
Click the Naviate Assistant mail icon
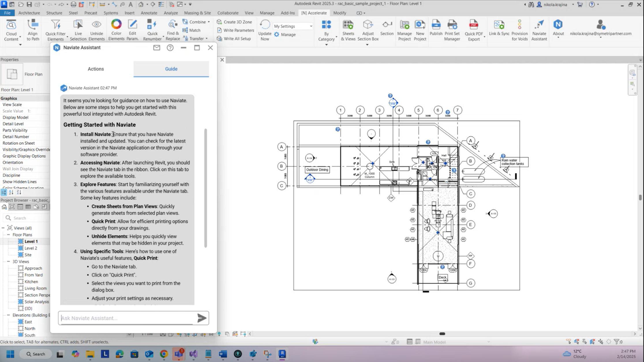[157, 48]
